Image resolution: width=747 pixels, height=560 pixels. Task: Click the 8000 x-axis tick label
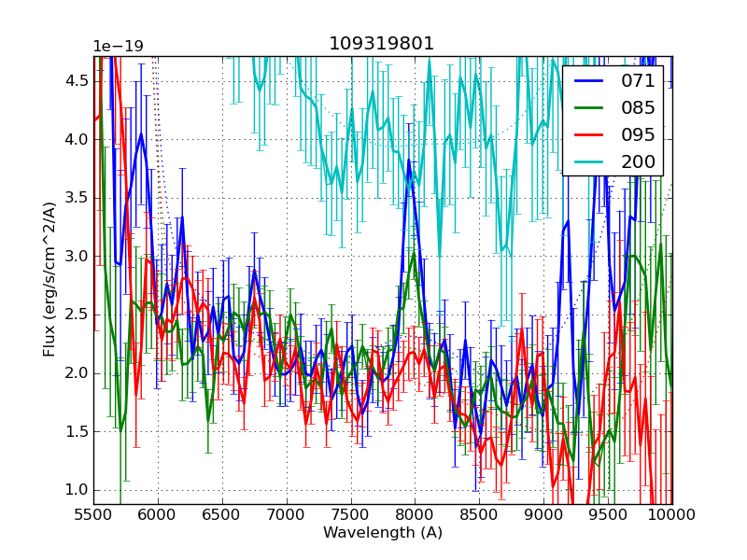click(415, 514)
